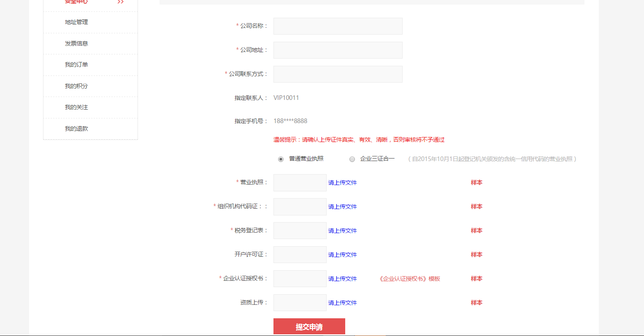The image size is (644, 336).
Task: View 样本 for 企业认证授权书
Action: [476, 279]
